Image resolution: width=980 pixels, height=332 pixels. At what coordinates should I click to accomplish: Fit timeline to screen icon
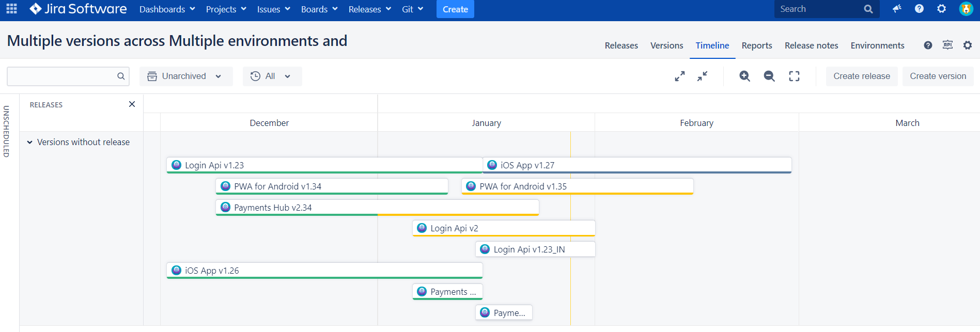pos(794,76)
